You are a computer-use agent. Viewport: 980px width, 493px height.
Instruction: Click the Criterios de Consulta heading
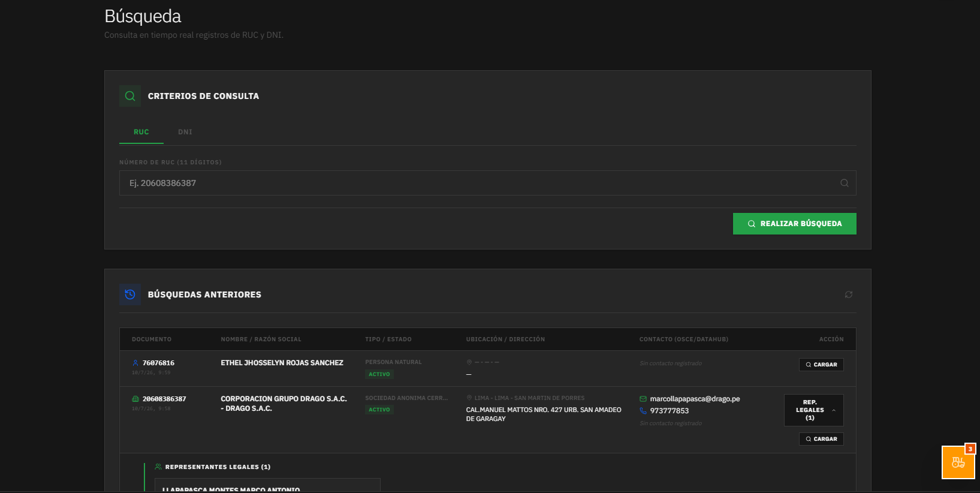pos(203,96)
